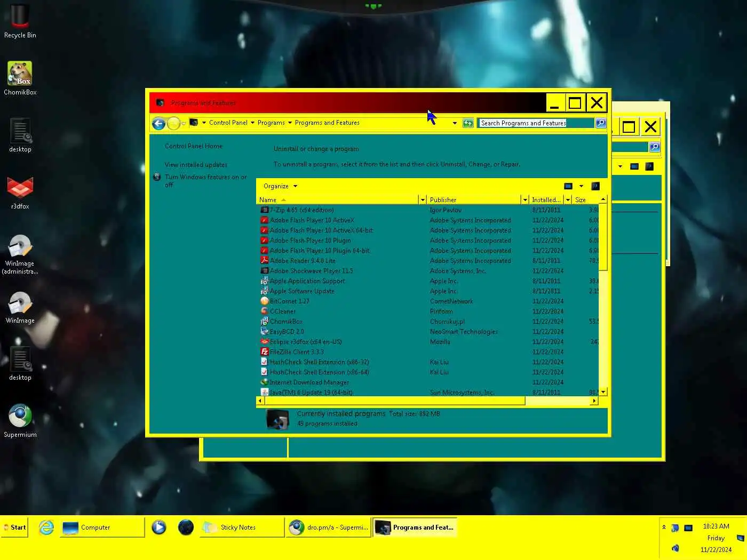Select the Internet Download Manager icon

click(x=264, y=382)
